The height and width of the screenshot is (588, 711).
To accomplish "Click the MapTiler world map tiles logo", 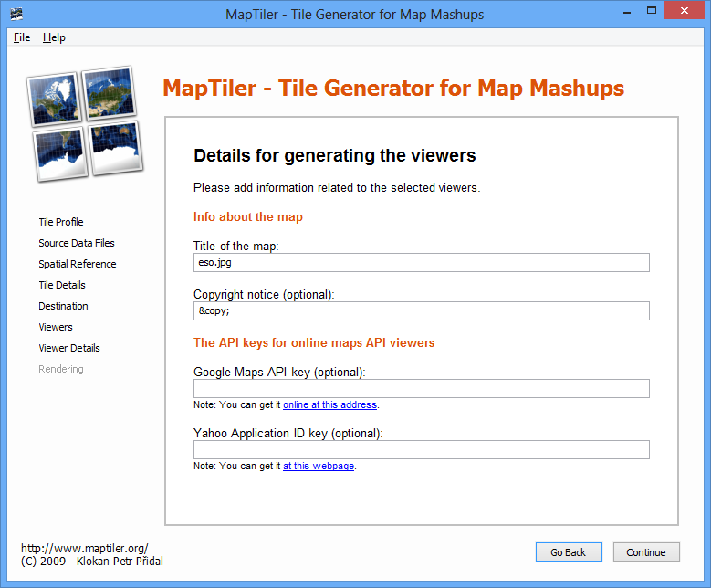I will point(85,123).
